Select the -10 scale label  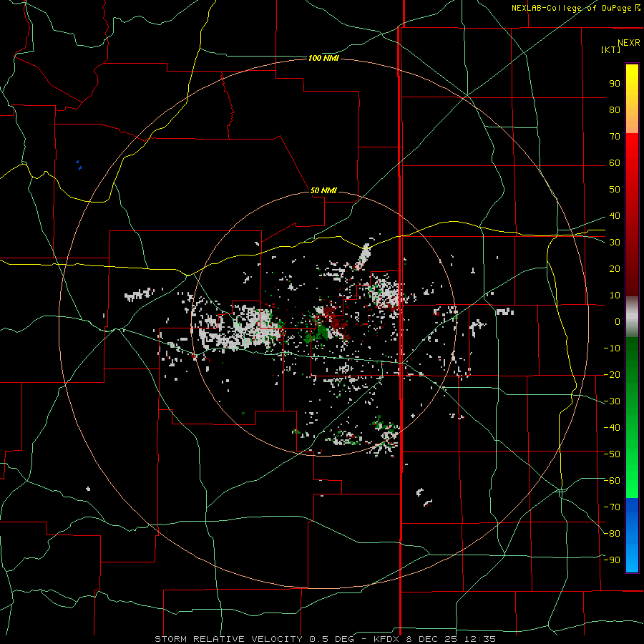(x=612, y=348)
